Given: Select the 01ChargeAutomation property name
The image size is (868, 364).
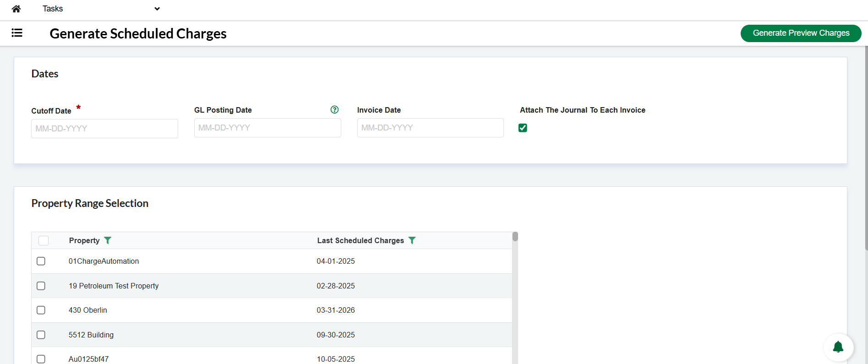Looking at the screenshot, I should (104, 261).
